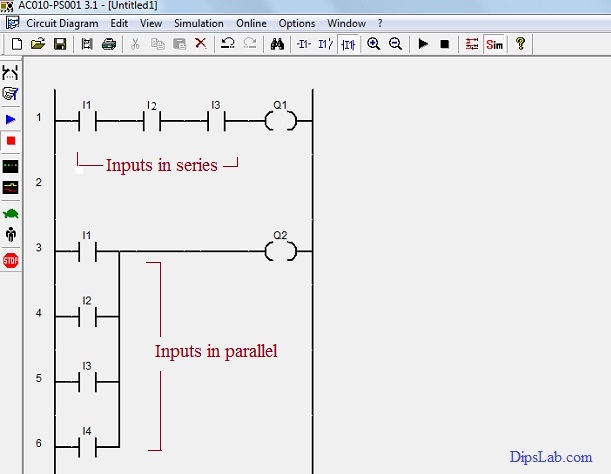Zoom out using the magnifier minus icon

[x=395, y=44]
